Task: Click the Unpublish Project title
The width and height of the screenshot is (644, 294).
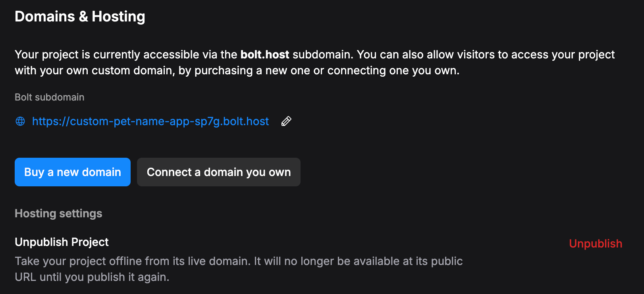Action: (62, 242)
